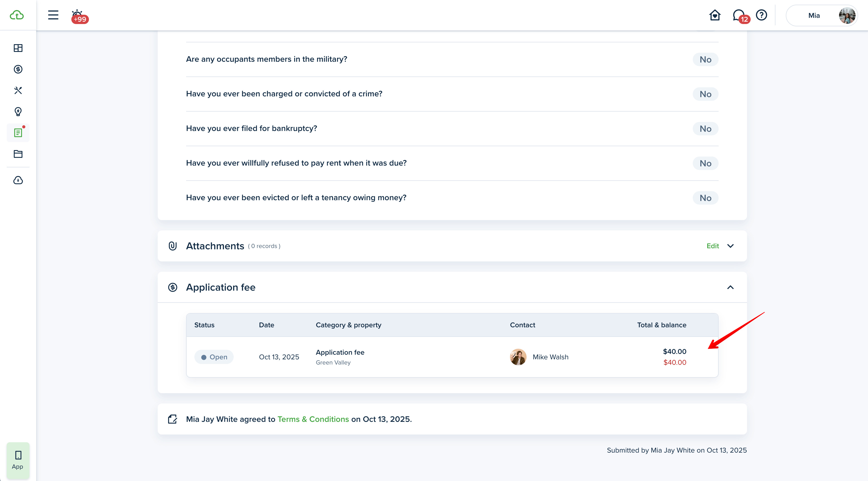868x481 pixels.
Task: Open the App button at bottom left
Action: click(18, 460)
